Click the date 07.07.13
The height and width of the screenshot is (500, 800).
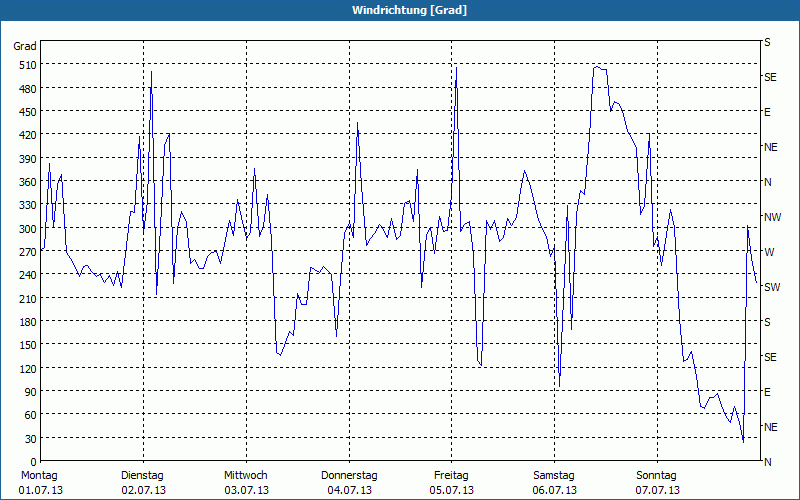[657, 490]
